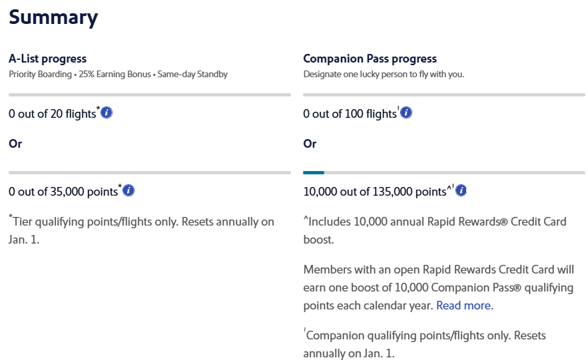This screenshot has height=364, width=588.
Task: Click the "10,000 out of 135,000 points" text
Action: [374, 192]
